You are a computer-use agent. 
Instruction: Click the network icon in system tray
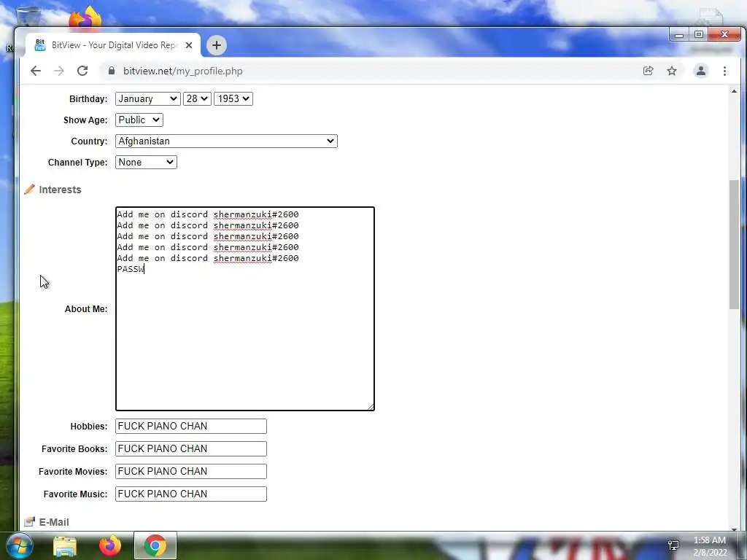673,545
